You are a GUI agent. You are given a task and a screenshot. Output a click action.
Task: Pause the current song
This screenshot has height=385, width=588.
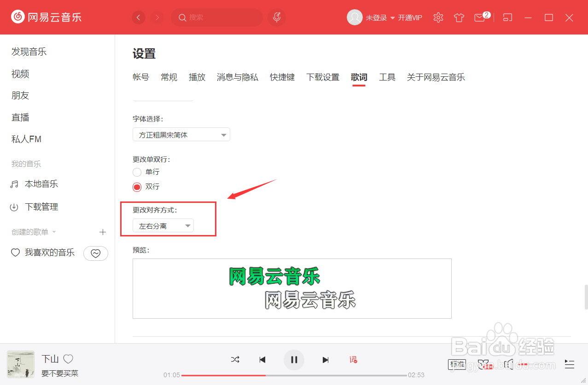294,360
